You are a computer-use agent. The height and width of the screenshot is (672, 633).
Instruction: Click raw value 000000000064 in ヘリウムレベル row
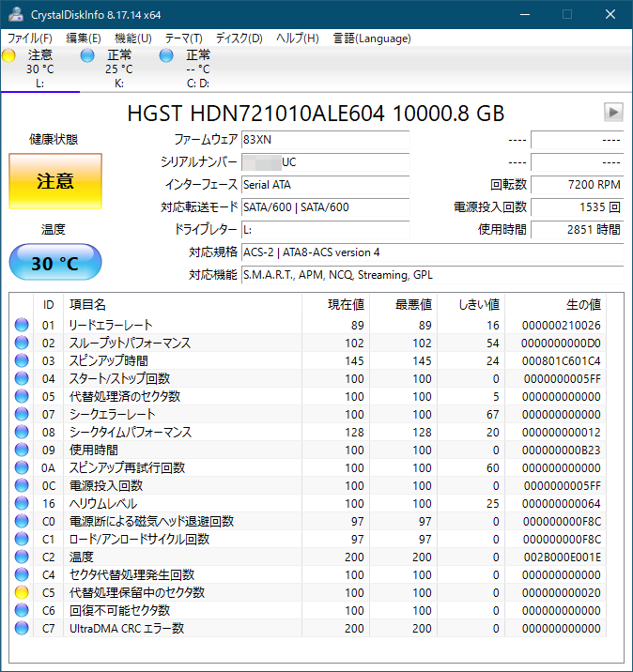click(561, 504)
